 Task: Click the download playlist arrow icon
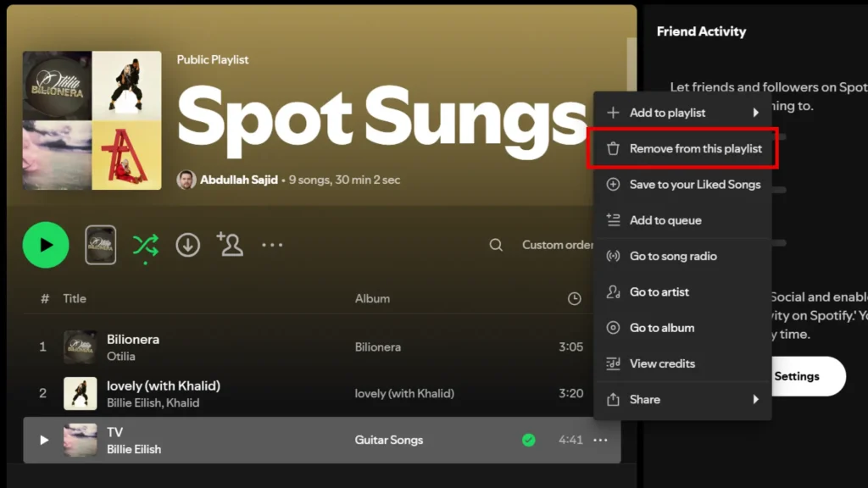(187, 245)
